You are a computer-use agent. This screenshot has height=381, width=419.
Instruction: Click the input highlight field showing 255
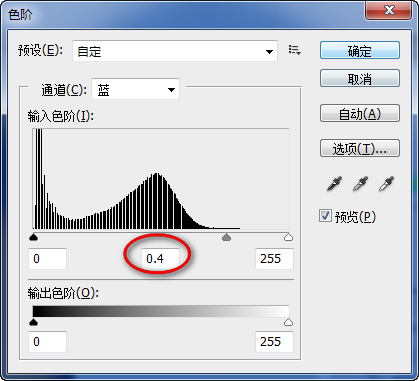[274, 258]
